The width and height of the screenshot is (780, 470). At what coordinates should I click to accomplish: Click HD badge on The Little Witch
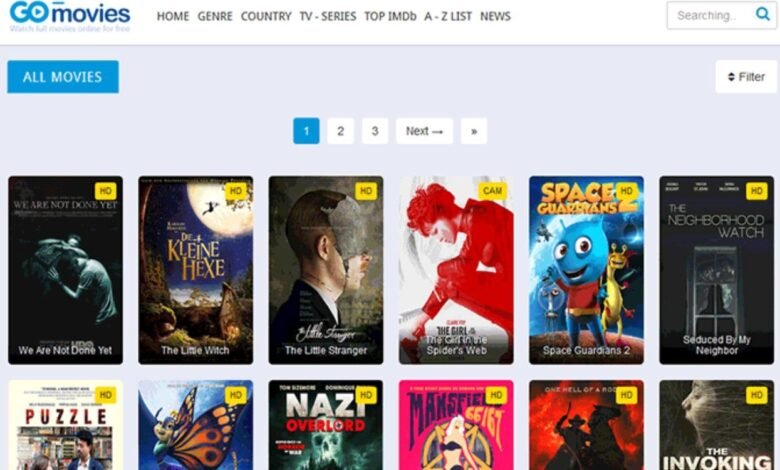coord(236,191)
